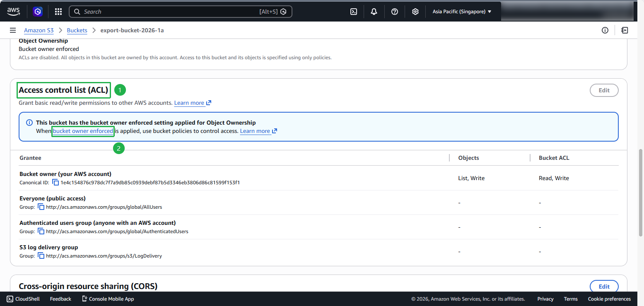Launch CloudShell from the top navigation icon
Screen dimensions: 644x306
coord(354,12)
